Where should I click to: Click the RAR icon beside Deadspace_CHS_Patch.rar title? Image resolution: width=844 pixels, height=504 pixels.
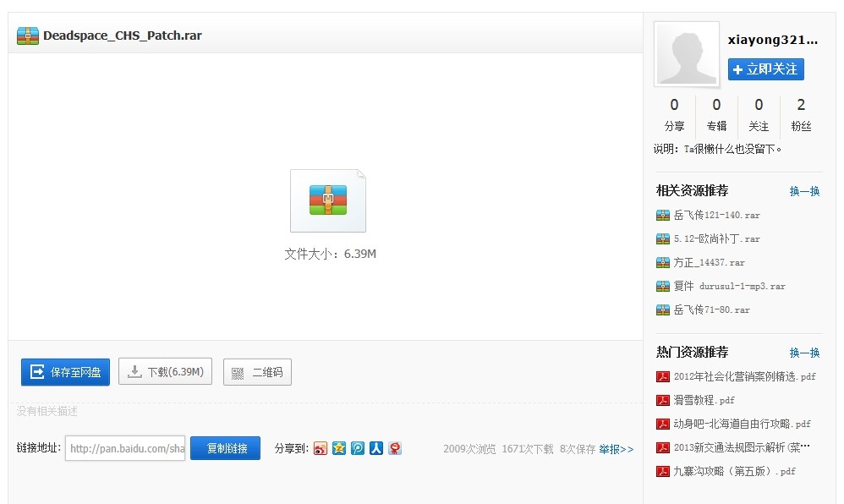28,36
